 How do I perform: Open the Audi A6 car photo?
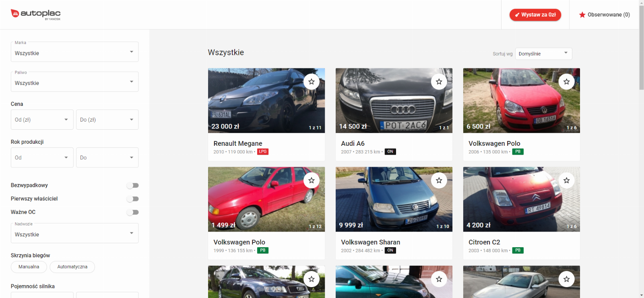pyautogui.click(x=394, y=101)
